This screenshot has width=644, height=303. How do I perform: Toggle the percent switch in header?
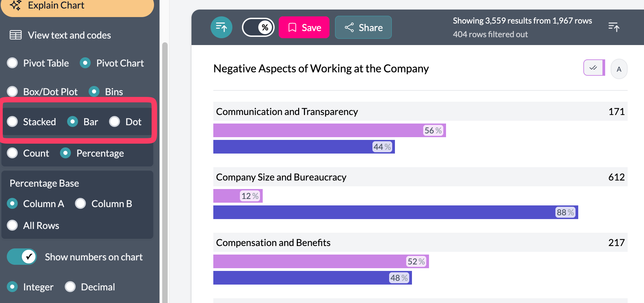click(x=258, y=27)
